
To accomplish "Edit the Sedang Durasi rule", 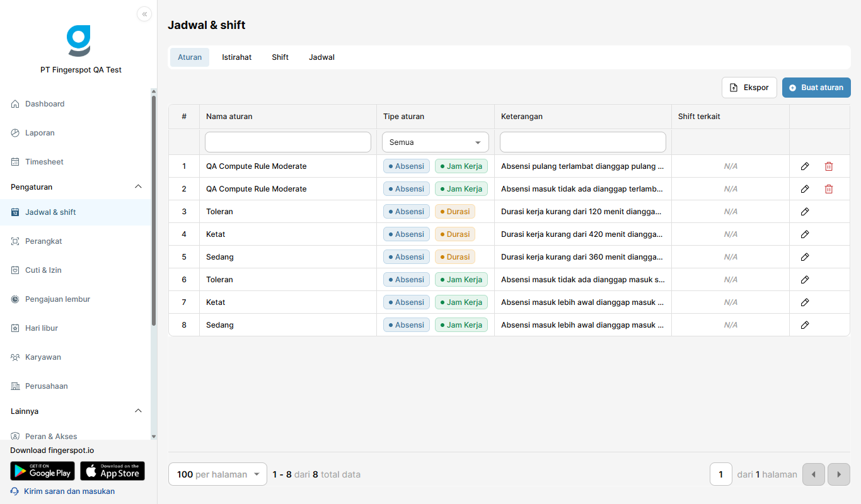I will pos(805,257).
